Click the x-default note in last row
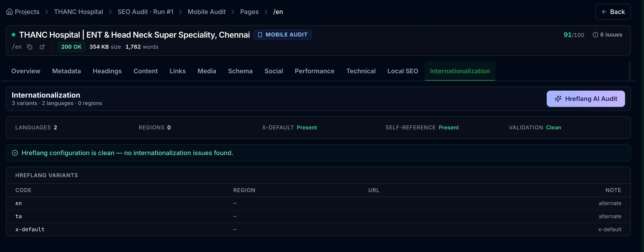The width and height of the screenshot is (644, 252). (609, 229)
